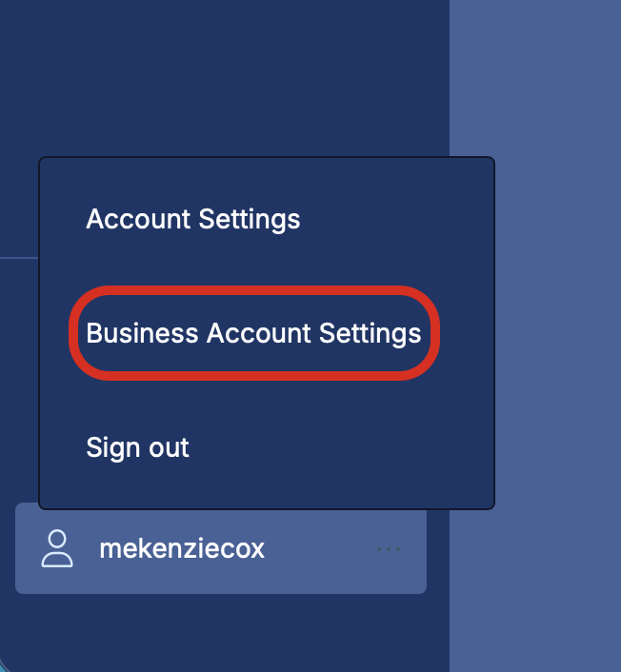Click the sidebar divider line left of the menu
Screen dimensions: 621x672
19,258
